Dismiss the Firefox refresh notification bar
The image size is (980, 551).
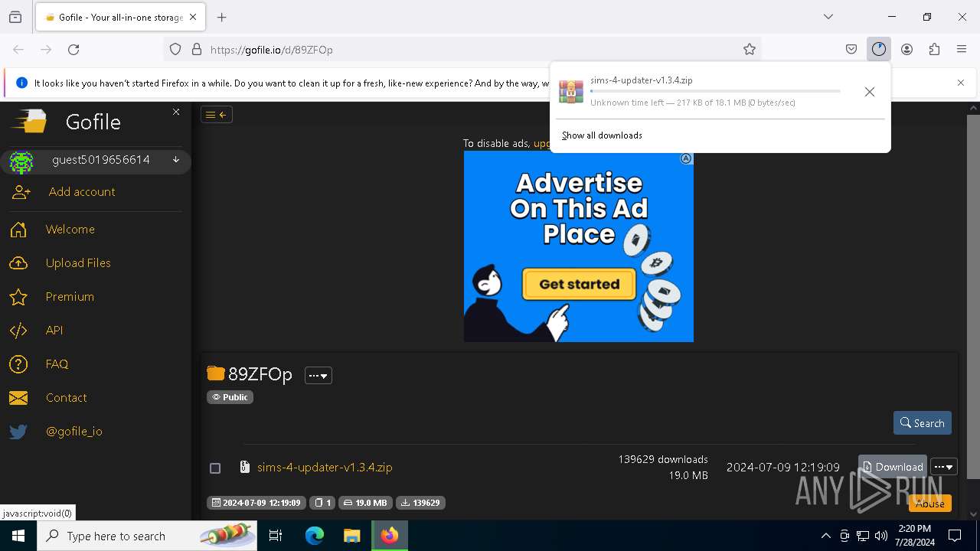coord(961,83)
